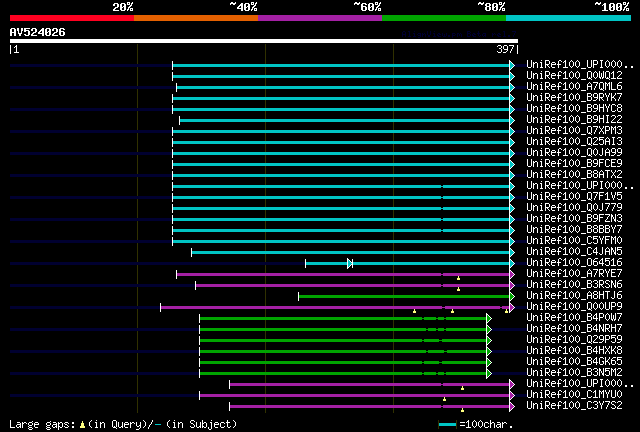The width and height of the screenshot is (640, 432).
Task: Select the UniRef100_B4P0W7 label
Action: [x=574, y=318]
